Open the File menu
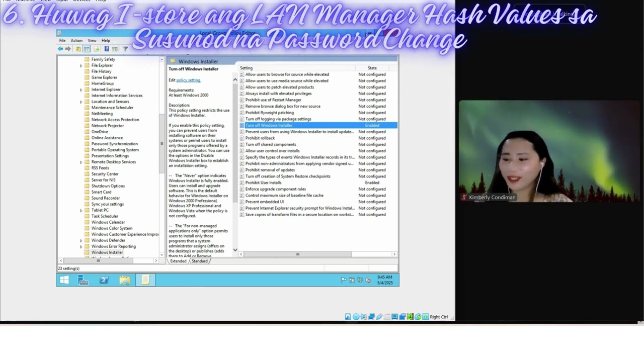 [x=62, y=40]
